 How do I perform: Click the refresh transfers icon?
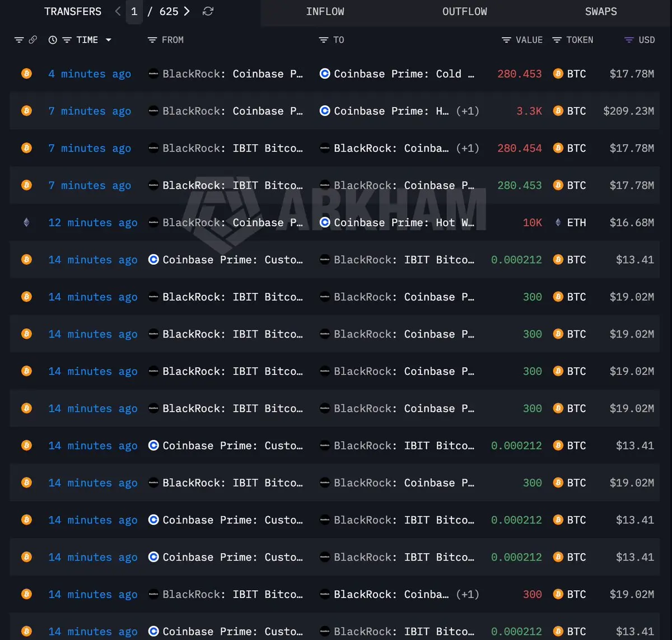208,12
